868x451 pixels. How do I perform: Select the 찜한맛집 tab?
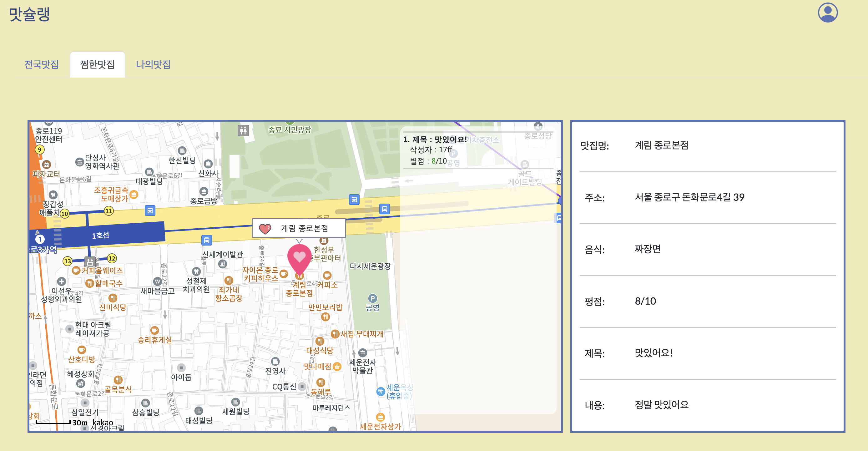coord(97,64)
